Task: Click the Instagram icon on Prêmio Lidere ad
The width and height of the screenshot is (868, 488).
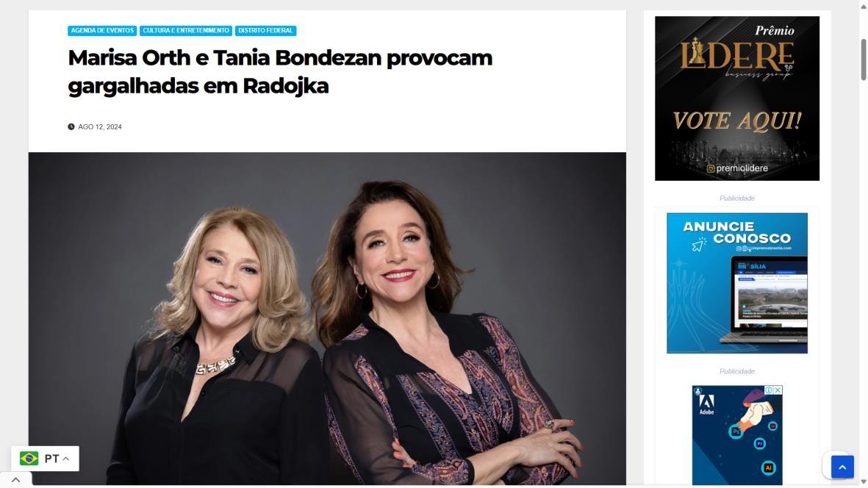Action: (x=710, y=169)
